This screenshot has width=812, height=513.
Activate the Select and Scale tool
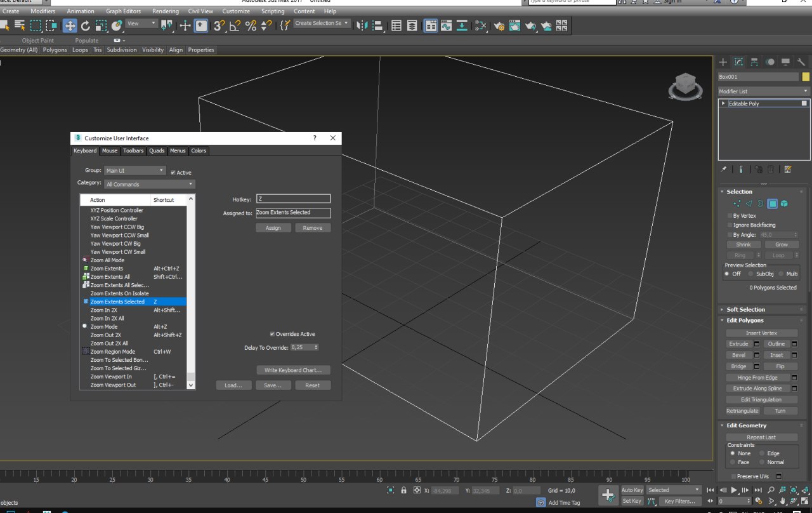point(101,25)
